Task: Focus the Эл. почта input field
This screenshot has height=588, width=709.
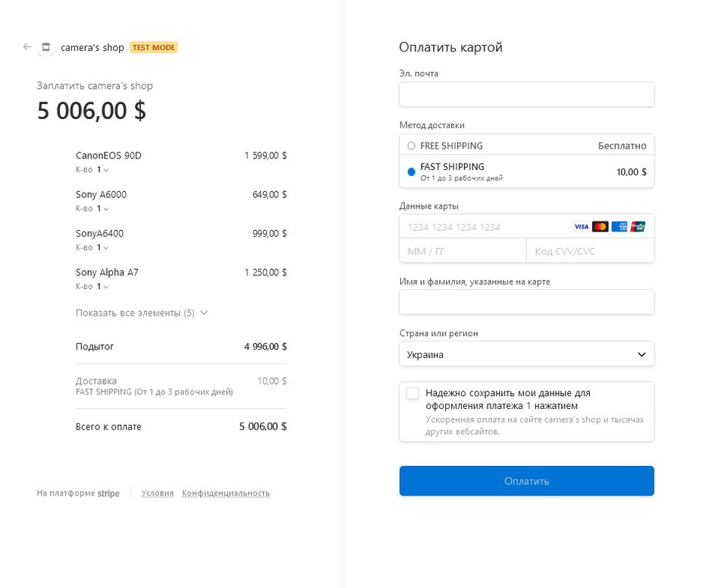Action: [x=527, y=95]
